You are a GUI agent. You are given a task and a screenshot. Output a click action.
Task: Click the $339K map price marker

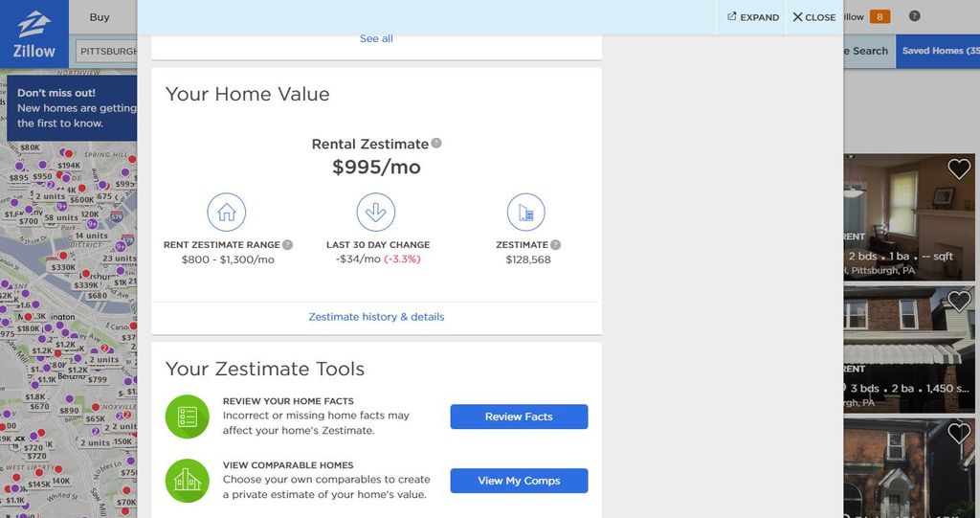85,285
